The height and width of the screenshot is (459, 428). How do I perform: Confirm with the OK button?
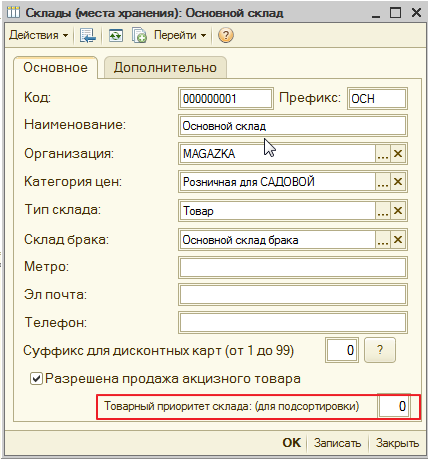pyautogui.click(x=292, y=443)
